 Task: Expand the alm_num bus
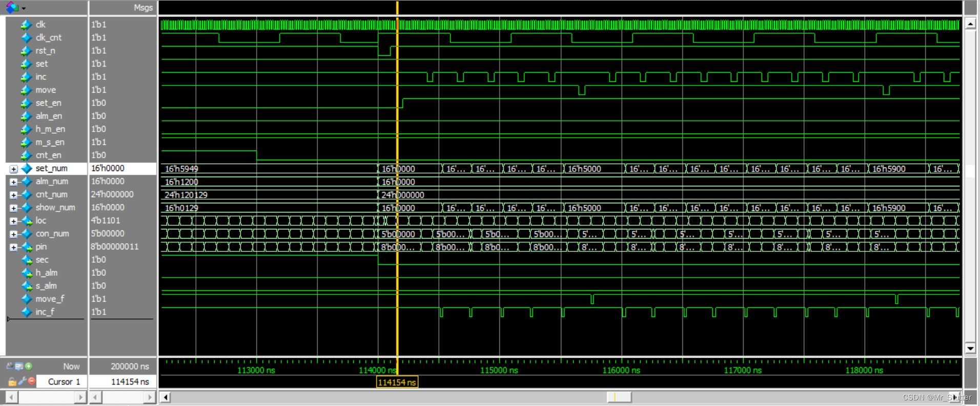[13, 182]
